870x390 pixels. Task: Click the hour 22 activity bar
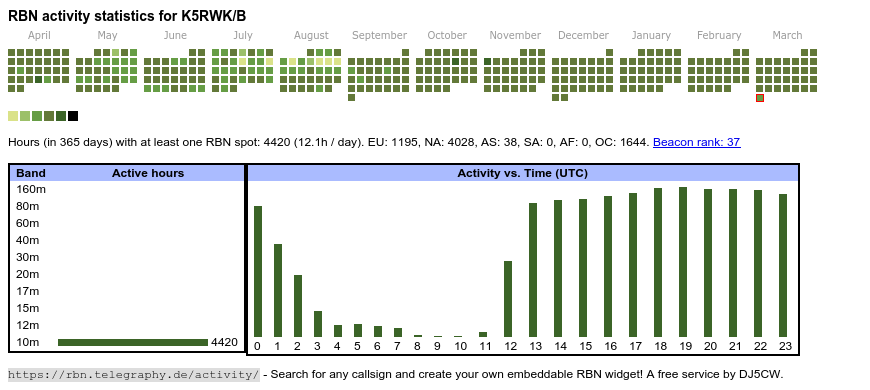coord(758,264)
